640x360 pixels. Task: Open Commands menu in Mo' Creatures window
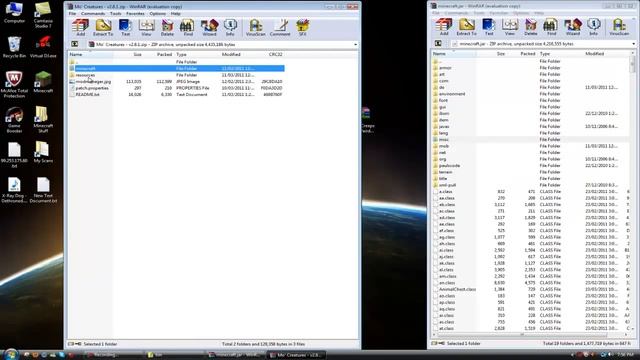click(x=93, y=13)
